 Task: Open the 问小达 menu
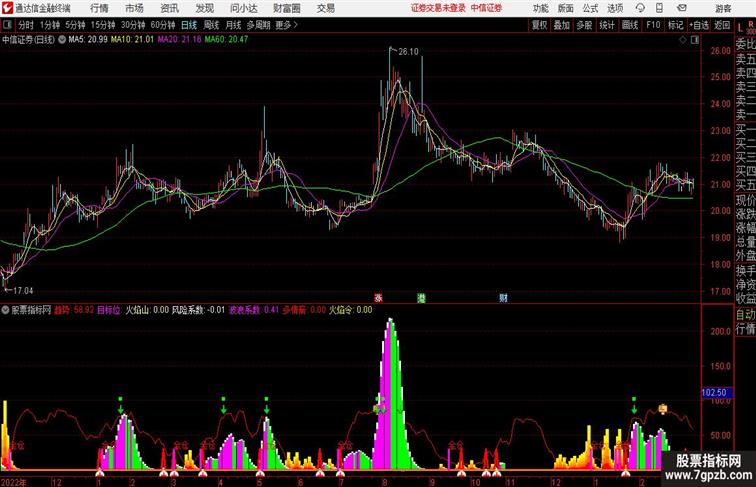pyautogui.click(x=244, y=8)
